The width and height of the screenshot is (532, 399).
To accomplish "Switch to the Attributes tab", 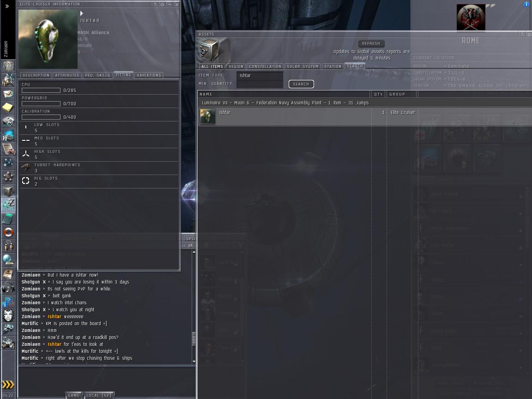I will (x=67, y=75).
